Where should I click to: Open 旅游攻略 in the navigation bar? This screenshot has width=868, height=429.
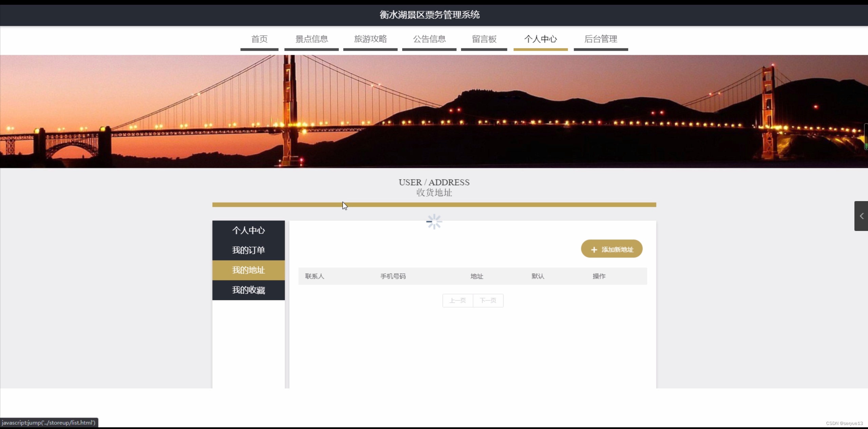(370, 39)
